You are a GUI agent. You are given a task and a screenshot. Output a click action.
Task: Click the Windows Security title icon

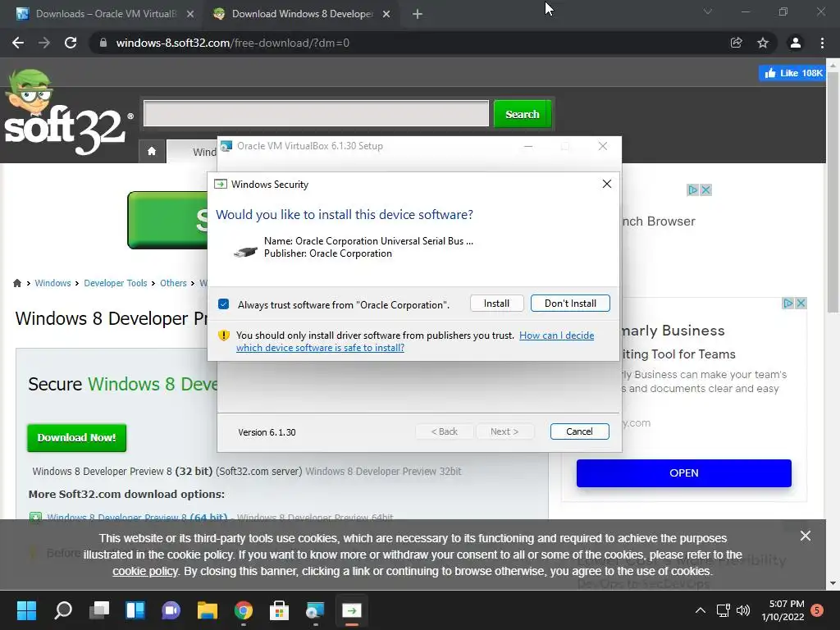coord(220,185)
